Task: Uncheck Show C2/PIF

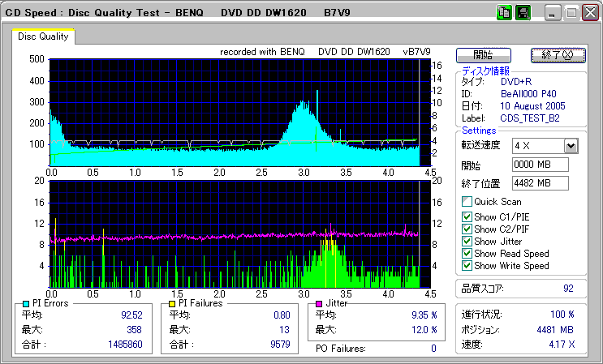Action: tap(467, 229)
